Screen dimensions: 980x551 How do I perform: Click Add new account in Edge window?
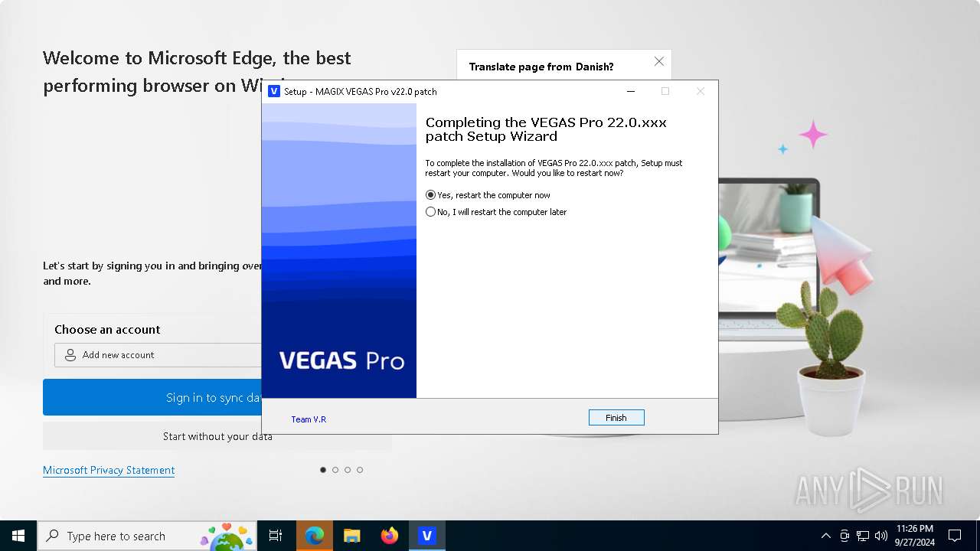158,355
